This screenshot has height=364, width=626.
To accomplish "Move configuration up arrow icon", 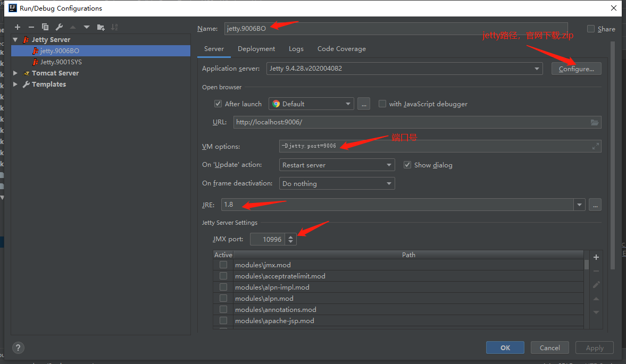I will [x=73, y=27].
